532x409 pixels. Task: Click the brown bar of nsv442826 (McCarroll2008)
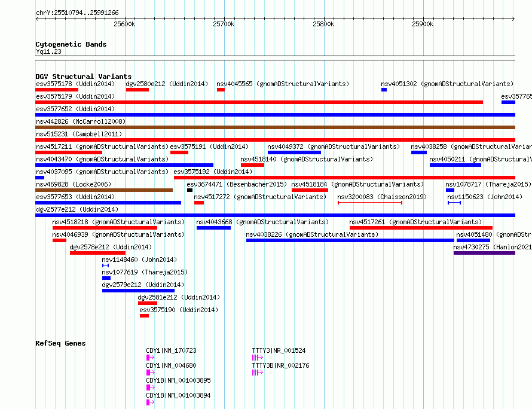[275, 127]
